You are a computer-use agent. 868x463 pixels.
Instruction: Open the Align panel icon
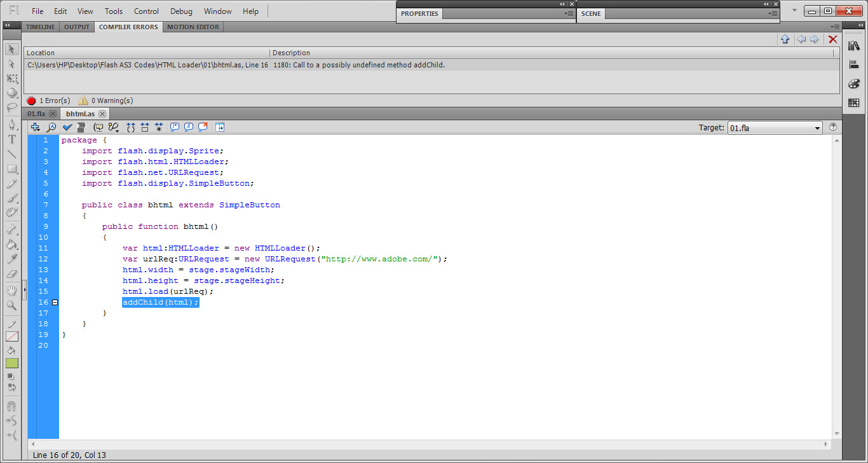pos(853,64)
